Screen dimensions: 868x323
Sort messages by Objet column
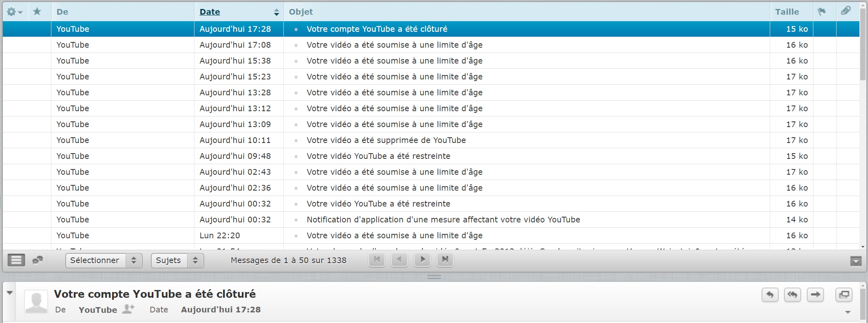tap(301, 12)
